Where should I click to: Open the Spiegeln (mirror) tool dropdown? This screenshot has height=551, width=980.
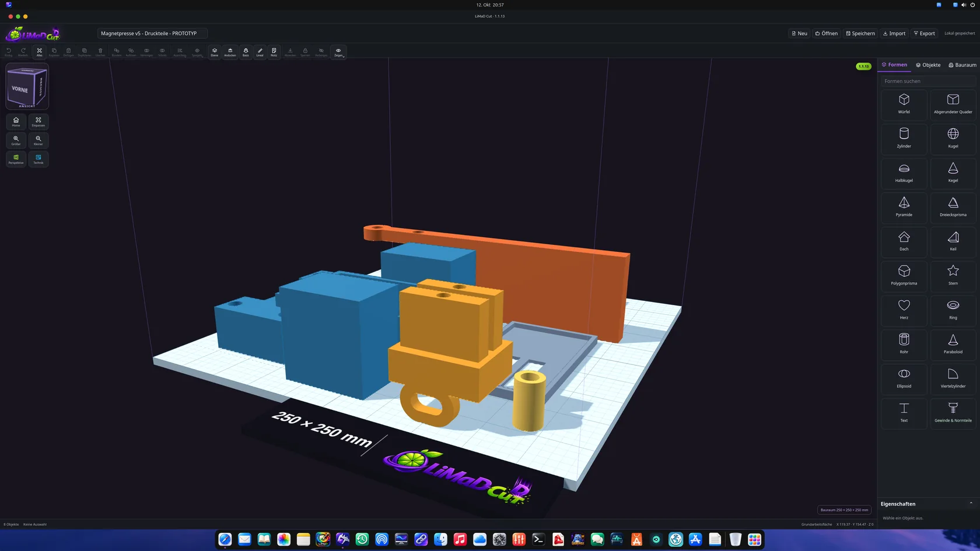(x=197, y=52)
